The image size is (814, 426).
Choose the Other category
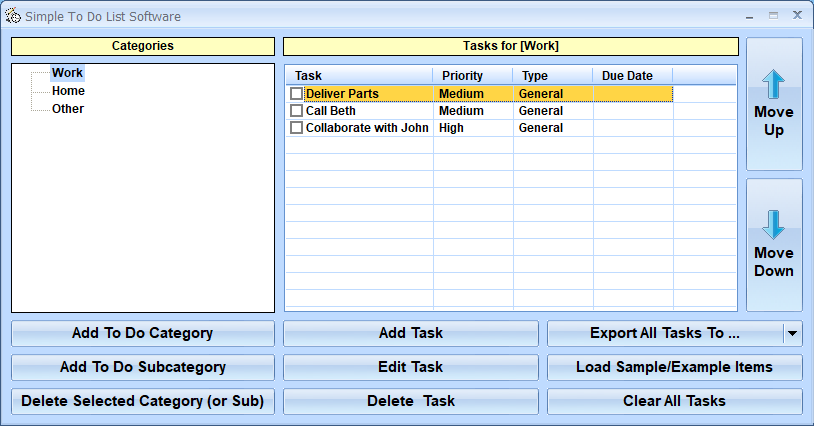(x=68, y=109)
